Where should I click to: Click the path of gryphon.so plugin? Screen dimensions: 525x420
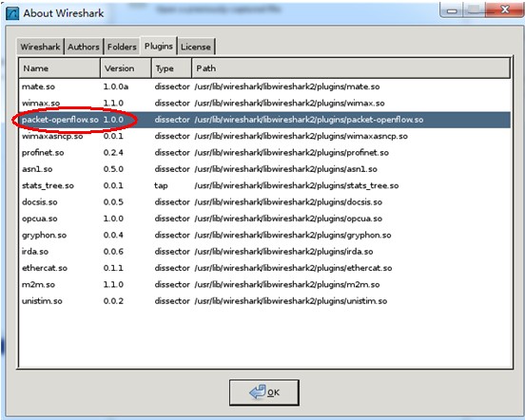pos(293,235)
